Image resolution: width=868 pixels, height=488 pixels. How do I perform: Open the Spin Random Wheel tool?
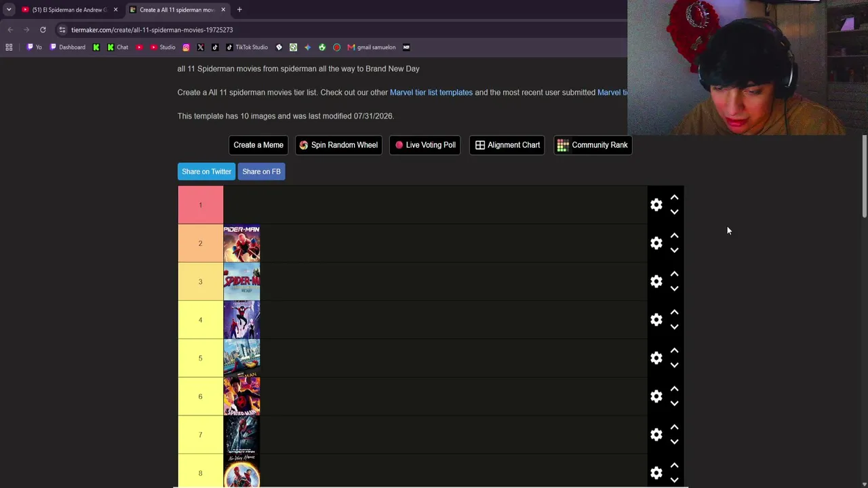click(338, 145)
